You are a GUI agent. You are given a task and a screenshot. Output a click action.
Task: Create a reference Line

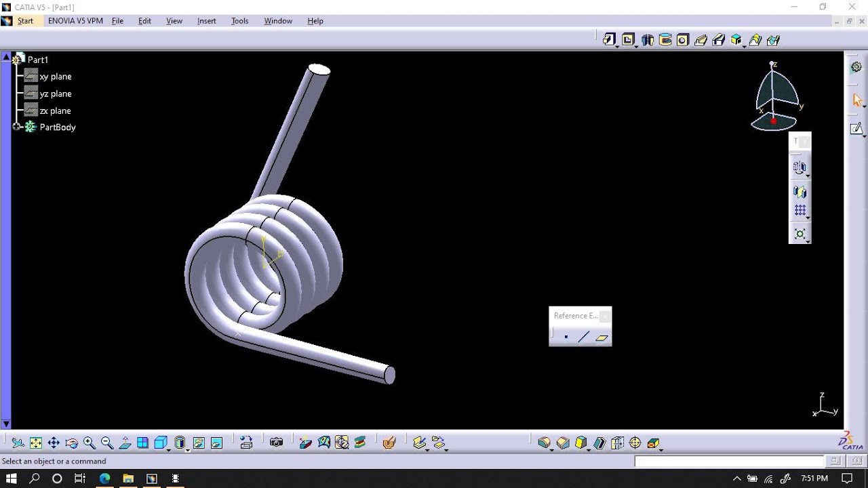point(584,337)
